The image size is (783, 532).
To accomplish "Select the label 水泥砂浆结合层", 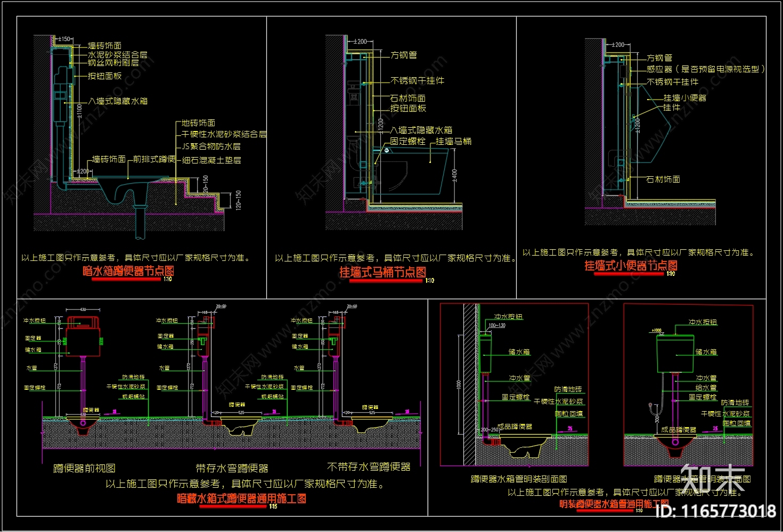I will (x=118, y=55).
